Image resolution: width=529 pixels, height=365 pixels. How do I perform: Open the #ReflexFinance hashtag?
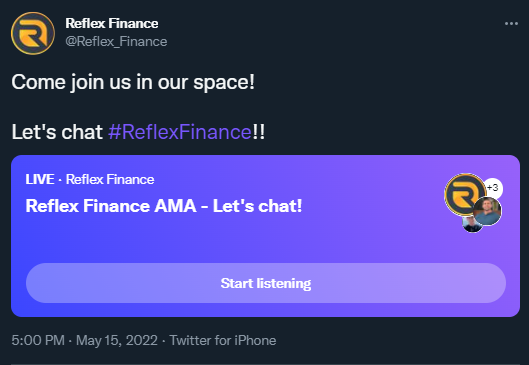click(180, 132)
